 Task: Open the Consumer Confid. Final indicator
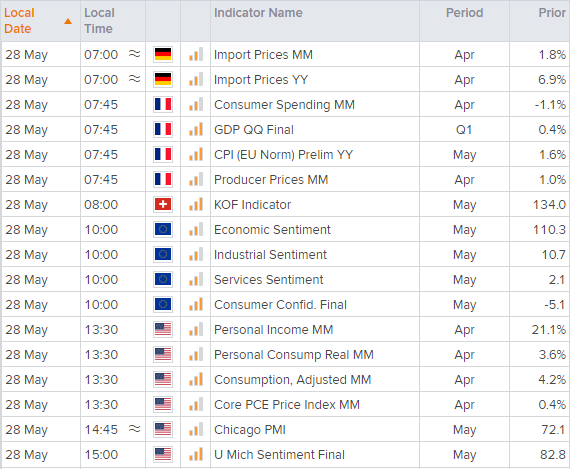(x=280, y=304)
